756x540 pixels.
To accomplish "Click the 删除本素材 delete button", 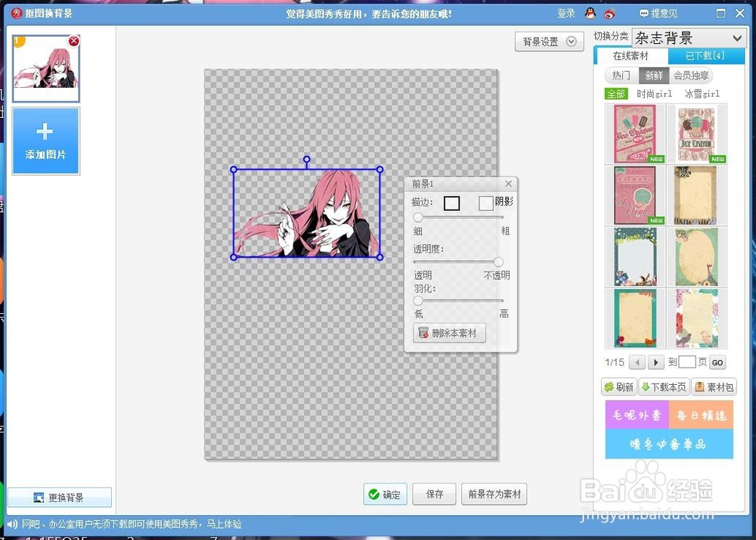I will [449, 333].
